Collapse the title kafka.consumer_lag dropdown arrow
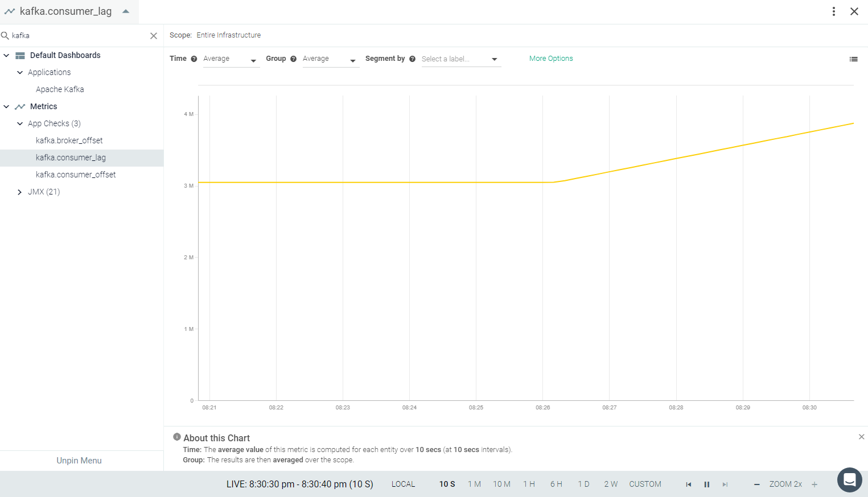Image resolution: width=868 pixels, height=497 pixels. 126,11
